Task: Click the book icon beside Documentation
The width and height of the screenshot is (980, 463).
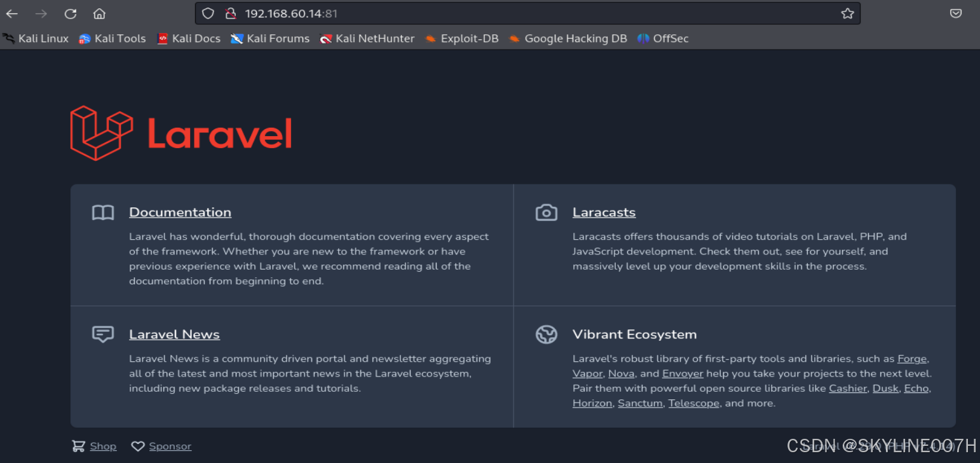Action: 102,212
